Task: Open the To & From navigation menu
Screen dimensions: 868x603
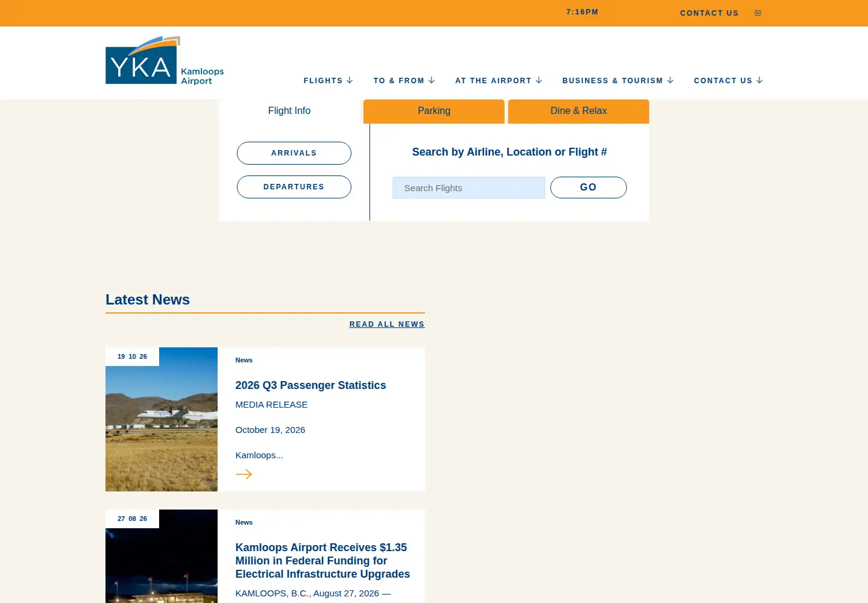Action: tap(399, 81)
